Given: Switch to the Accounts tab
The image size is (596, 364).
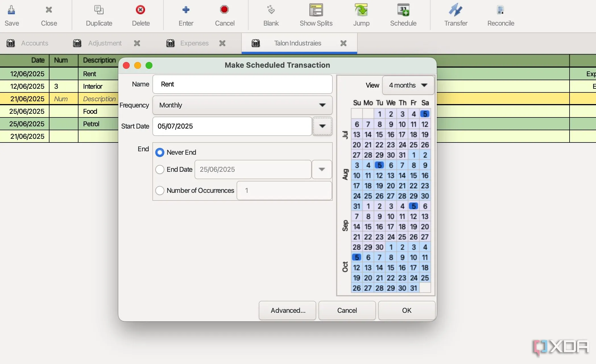Looking at the screenshot, I should click(x=34, y=43).
